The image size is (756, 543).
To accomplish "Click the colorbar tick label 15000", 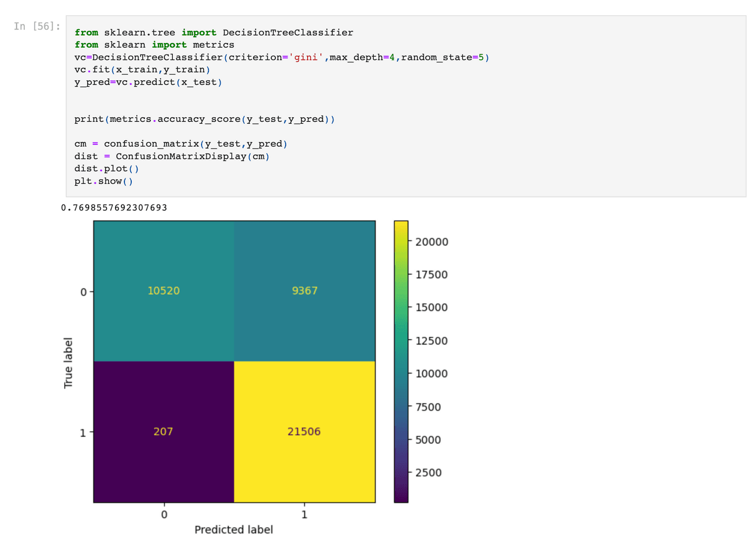I will click(432, 308).
